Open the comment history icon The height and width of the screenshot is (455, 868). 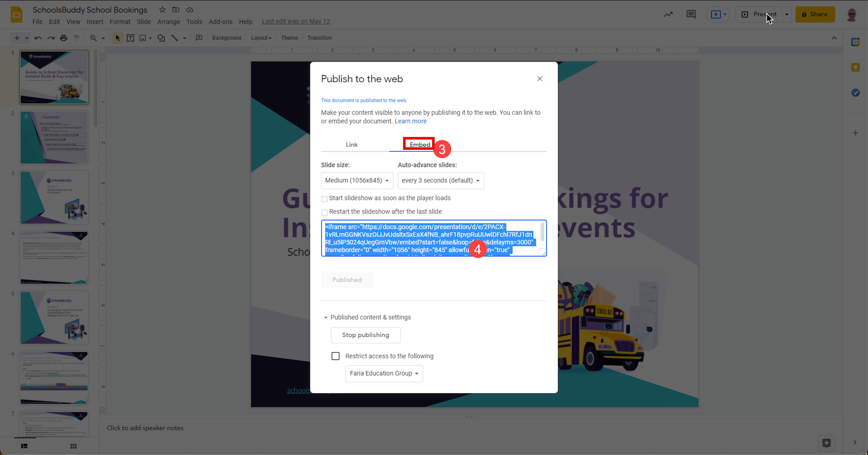click(x=691, y=14)
